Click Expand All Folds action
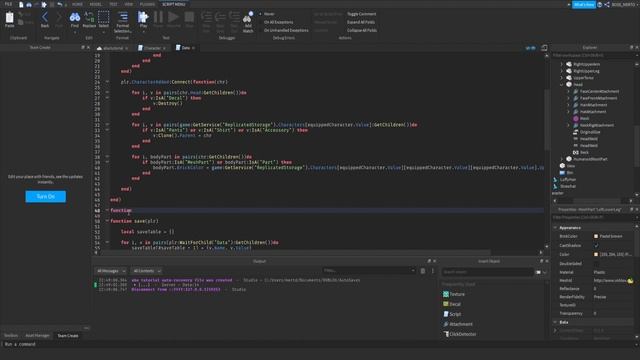The width and height of the screenshot is (640, 360). [361, 22]
